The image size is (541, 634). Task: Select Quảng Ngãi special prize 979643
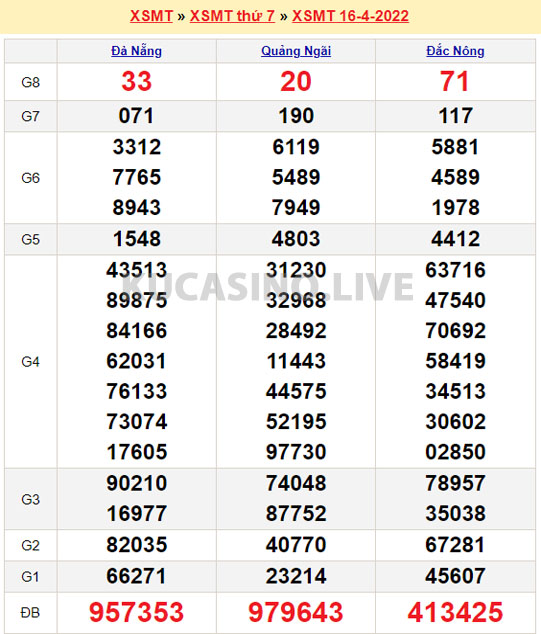click(296, 612)
